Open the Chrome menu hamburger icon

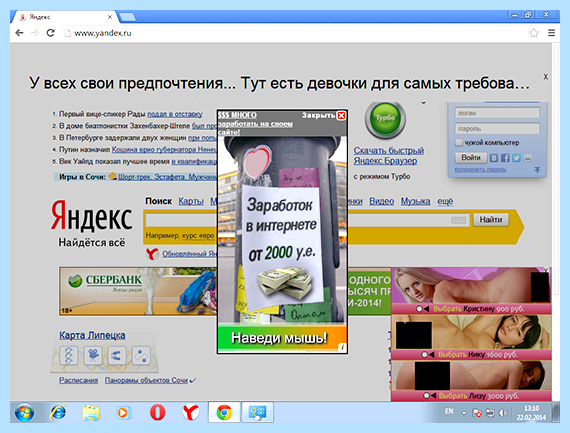click(x=551, y=33)
